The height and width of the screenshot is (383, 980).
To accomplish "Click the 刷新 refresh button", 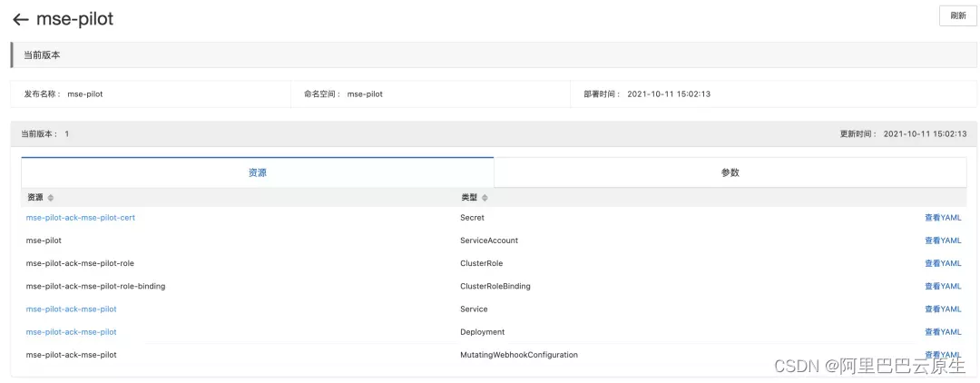I will pos(957,16).
